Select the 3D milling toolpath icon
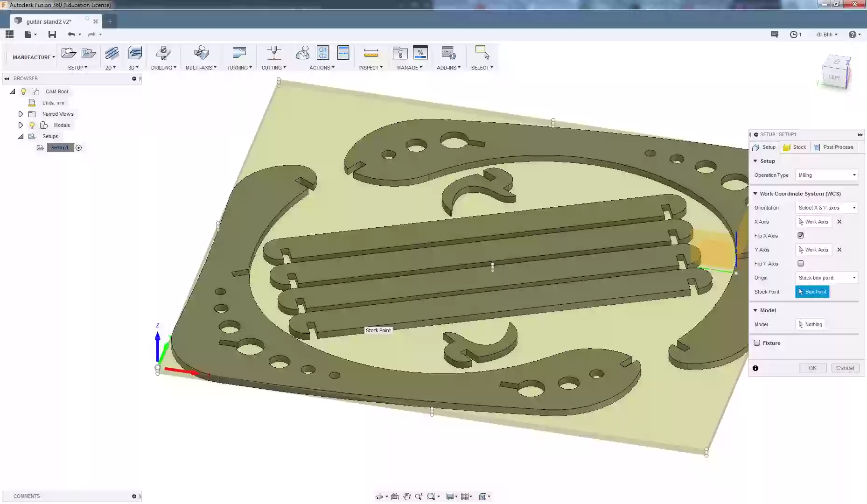Image resolution: width=867 pixels, height=504 pixels. click(x=135, y=53)
